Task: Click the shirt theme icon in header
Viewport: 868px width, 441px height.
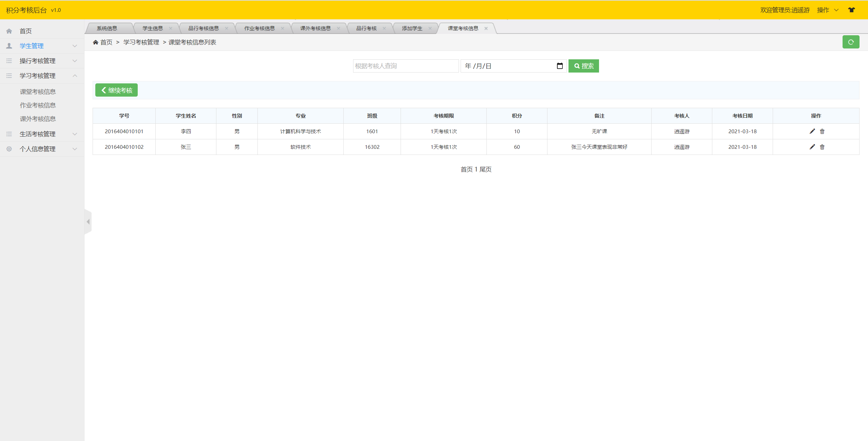Action: click(x=851, y=10)
